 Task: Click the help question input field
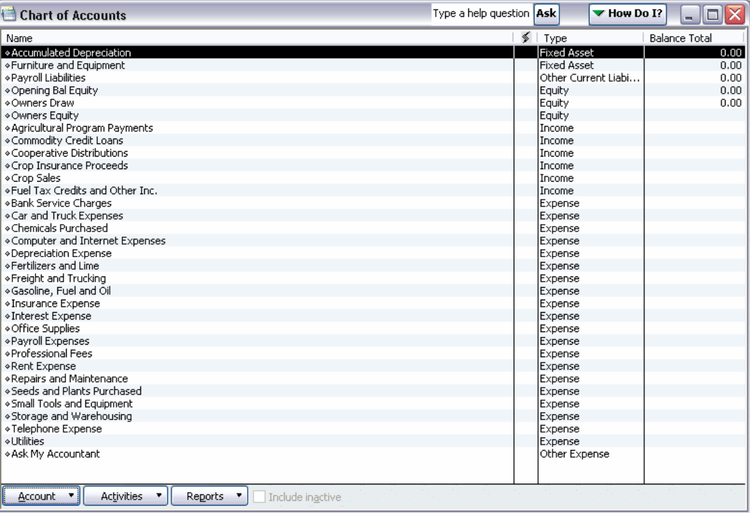coord(481,14)
